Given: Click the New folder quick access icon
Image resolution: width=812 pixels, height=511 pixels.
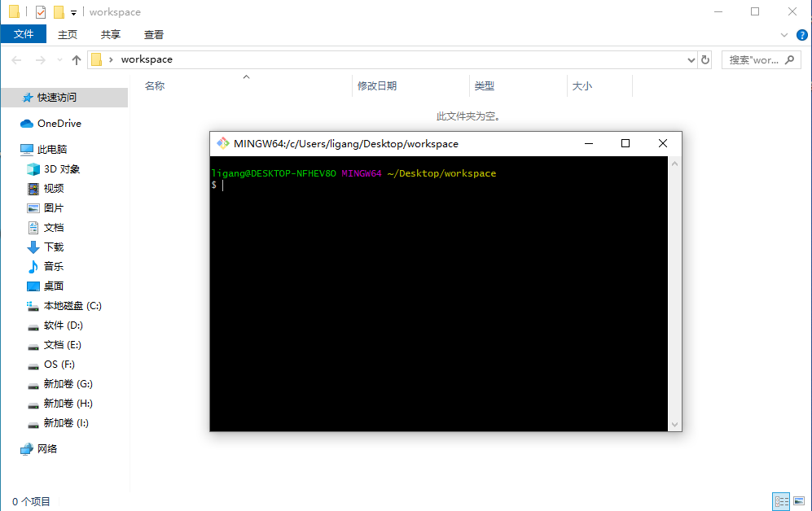Looking at the screenshot, I should 59,11.
